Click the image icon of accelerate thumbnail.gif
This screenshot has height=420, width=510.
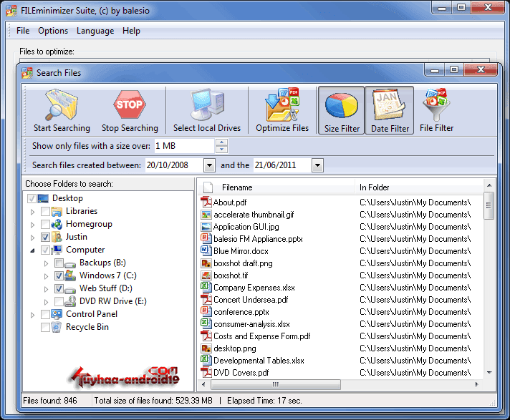tap(206, 215)
